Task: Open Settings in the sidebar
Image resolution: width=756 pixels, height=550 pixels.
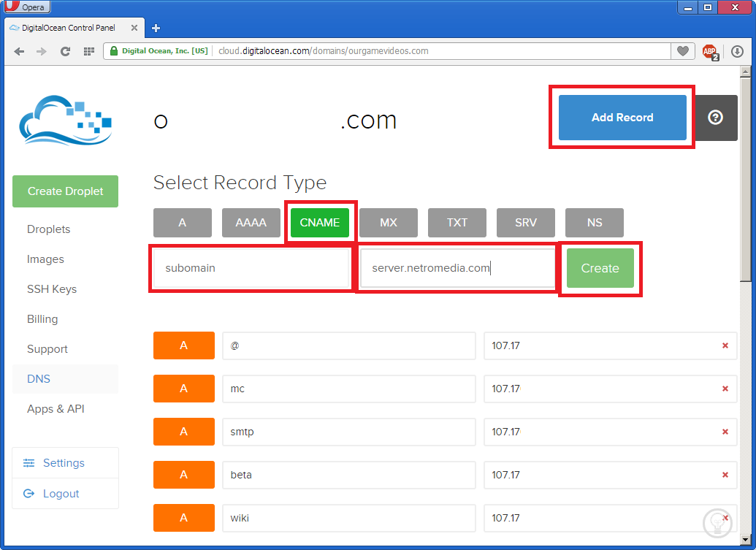Action: [x=65, y=463]
